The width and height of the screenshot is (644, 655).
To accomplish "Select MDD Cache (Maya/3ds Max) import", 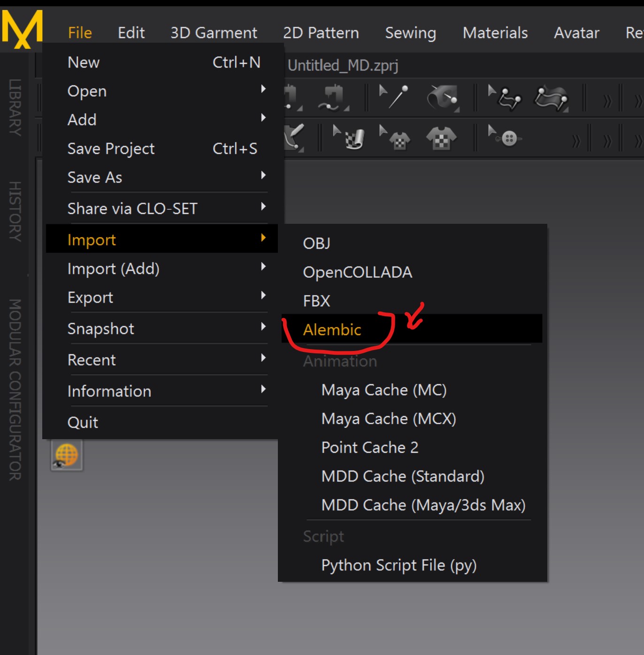I will 412,505.
